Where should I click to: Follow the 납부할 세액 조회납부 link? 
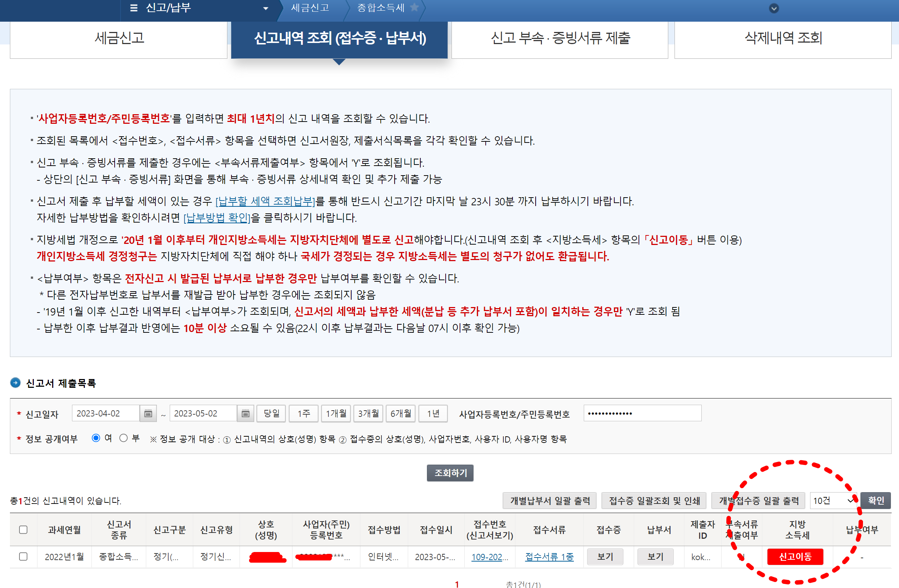click(x=265, y=201)
